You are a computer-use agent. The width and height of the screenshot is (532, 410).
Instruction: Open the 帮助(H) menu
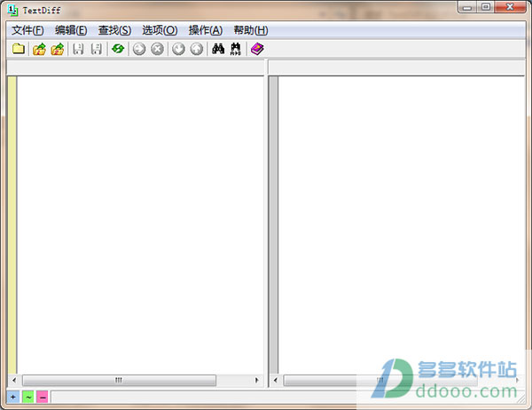pos(251,30)
